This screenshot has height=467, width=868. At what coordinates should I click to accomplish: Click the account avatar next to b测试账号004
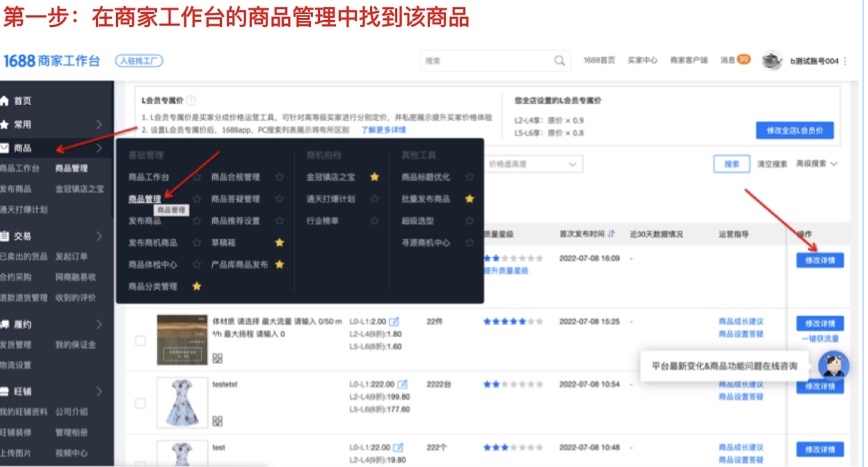[772, 60]
